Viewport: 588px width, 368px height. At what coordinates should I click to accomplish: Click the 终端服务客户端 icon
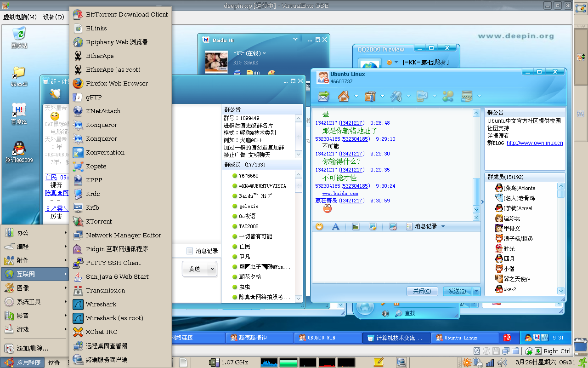point(78,359)
